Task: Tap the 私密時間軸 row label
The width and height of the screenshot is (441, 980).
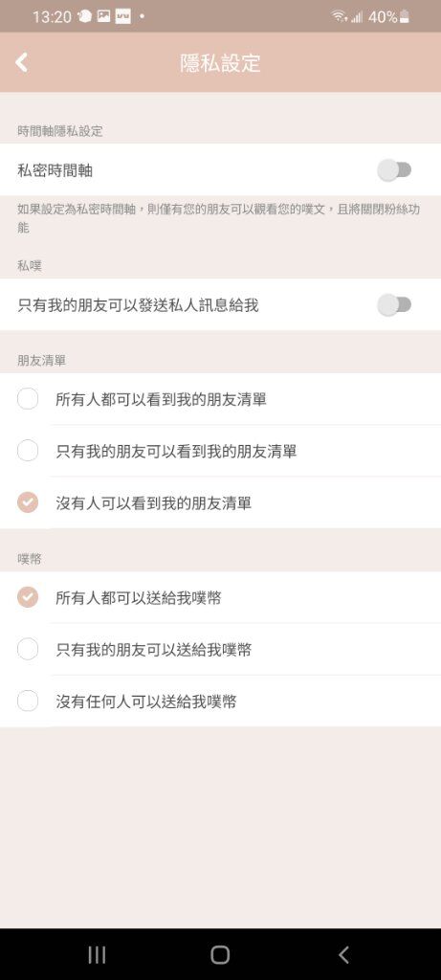Action: (x=55, y=170)
